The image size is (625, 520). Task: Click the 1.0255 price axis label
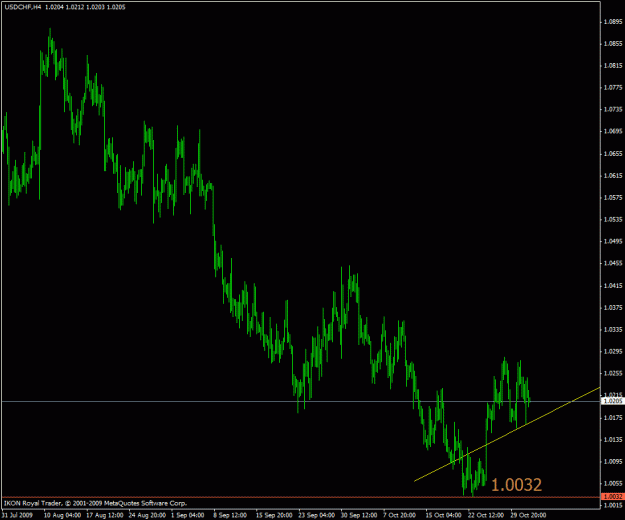pos(613,373)
